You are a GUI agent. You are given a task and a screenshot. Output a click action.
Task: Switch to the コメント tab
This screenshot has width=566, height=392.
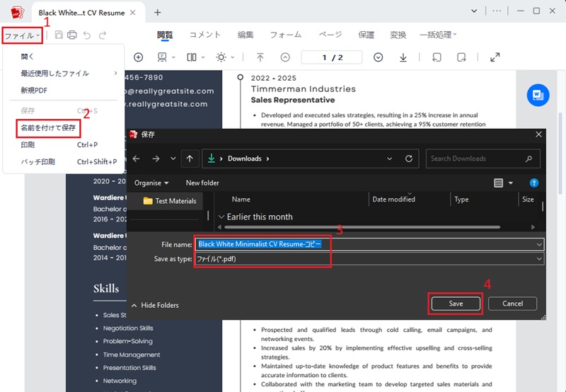coord(205,35)
